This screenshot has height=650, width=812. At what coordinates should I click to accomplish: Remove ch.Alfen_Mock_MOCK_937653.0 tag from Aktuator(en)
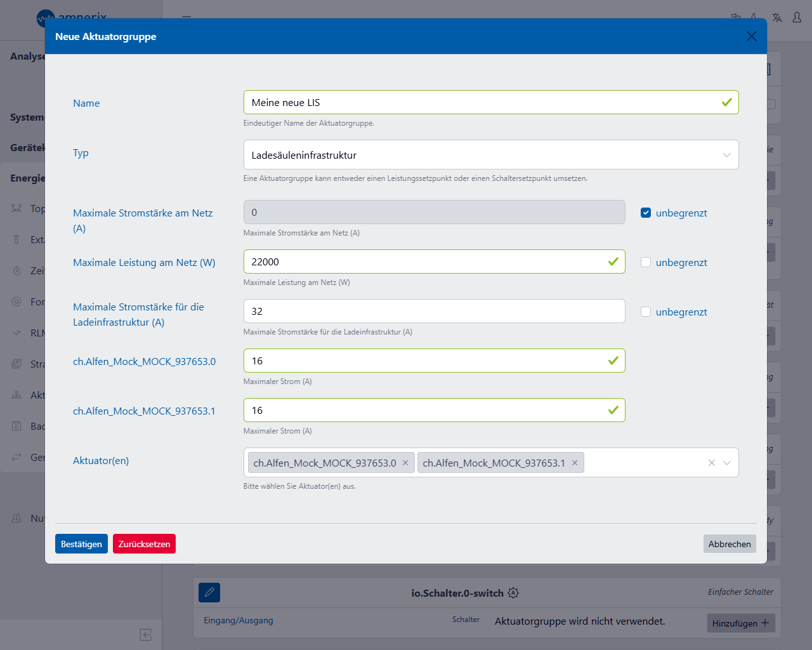click(405, 463)
